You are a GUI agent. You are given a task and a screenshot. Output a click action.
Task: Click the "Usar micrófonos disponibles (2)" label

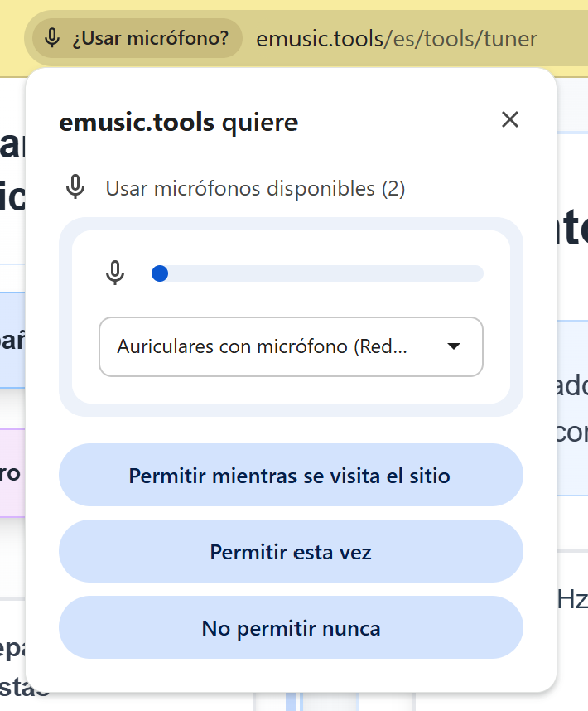click(255, 188)
